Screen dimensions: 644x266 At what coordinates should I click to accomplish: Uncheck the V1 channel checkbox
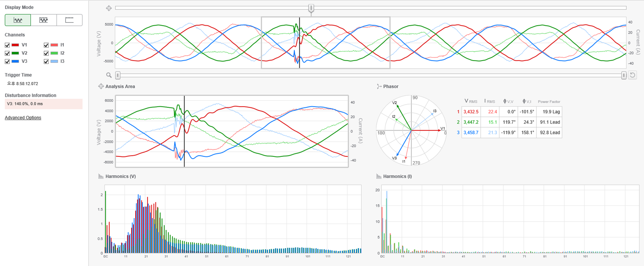pos(7,45)
